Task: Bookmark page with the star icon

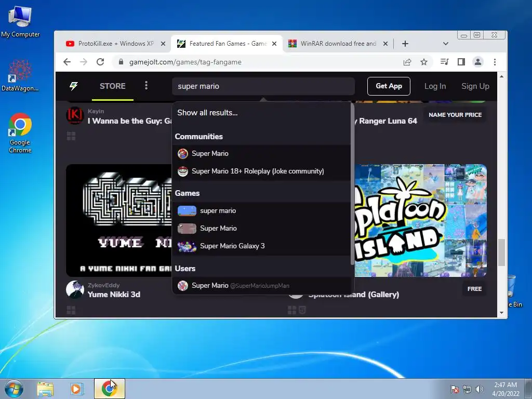Action: click(424, 62)
